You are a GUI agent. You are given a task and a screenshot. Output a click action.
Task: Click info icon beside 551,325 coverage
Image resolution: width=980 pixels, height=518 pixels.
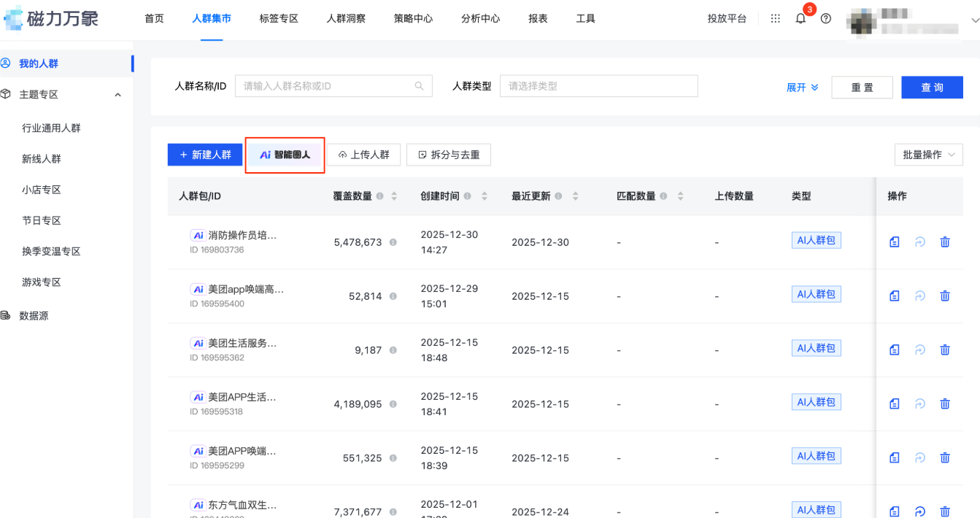click(x=393, y=458)
